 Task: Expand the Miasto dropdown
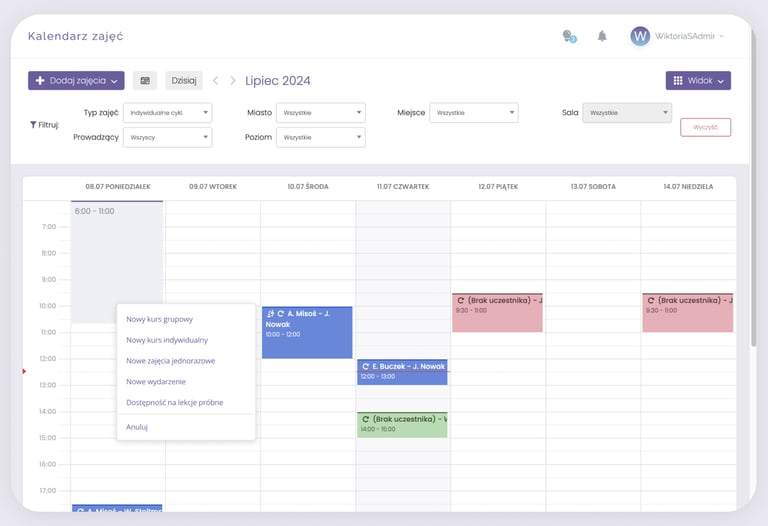pos(321,113)
